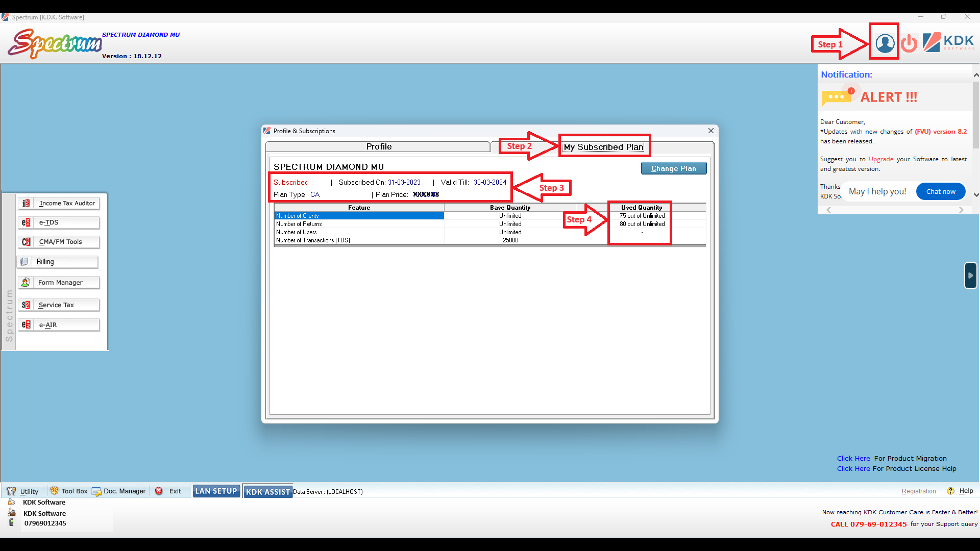Screen dimensions: 980x551
Task: Click the KDK ASSIST button
Action: coord(268,491)
